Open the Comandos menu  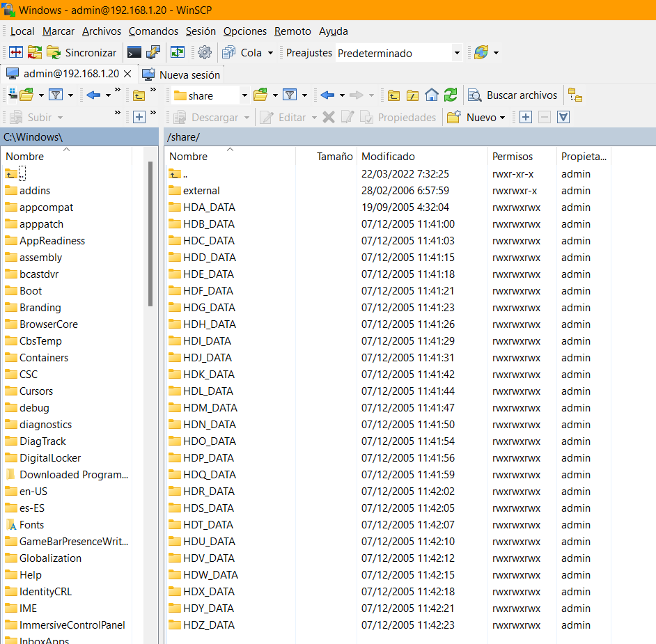(x=153, y=31)
